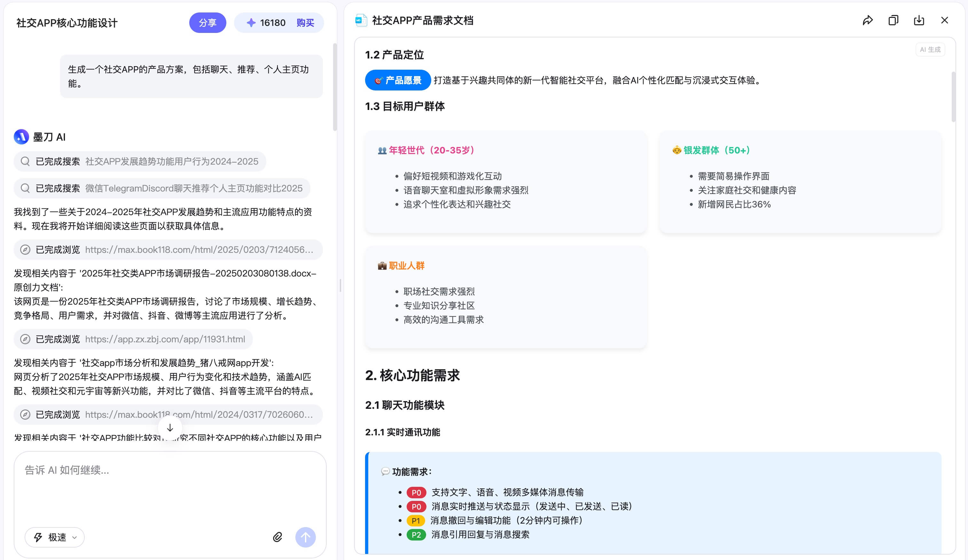Share the 社交APP产品需求文档 via share icon
Viewport: 968px width, 560px height.
(868, 20)
